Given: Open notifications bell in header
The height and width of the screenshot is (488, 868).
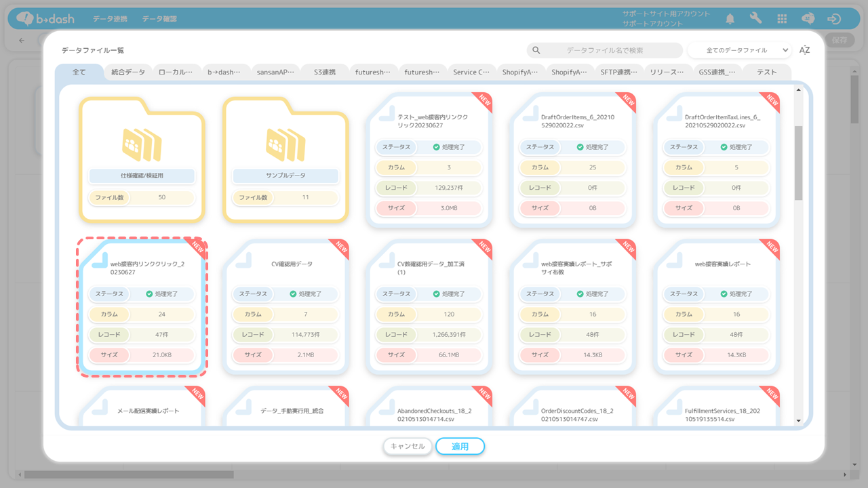Looking at the screenshot, I should pyautogui.click(x=730, y=19).
